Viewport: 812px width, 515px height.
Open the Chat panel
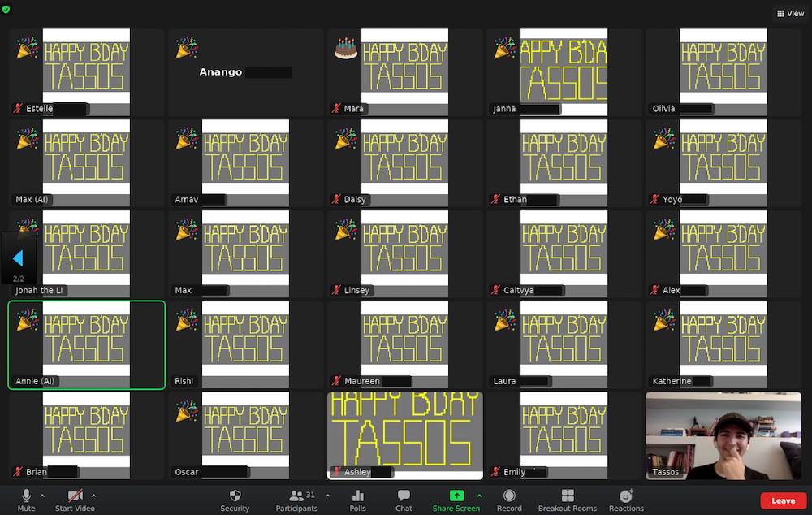click(404, 500)
